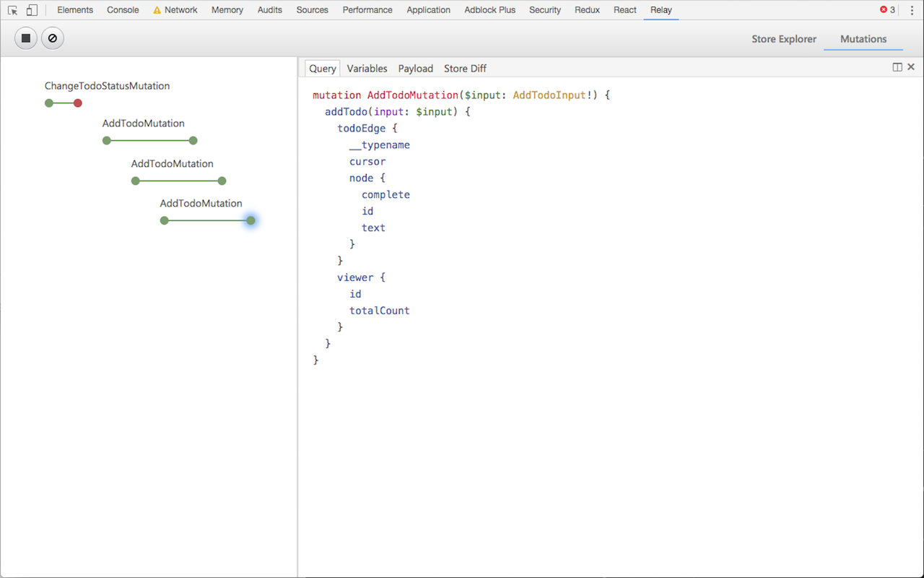Click the warning icon next to Network
The image size is (924, 578).
pyautogui.click(x=154, y=9)
